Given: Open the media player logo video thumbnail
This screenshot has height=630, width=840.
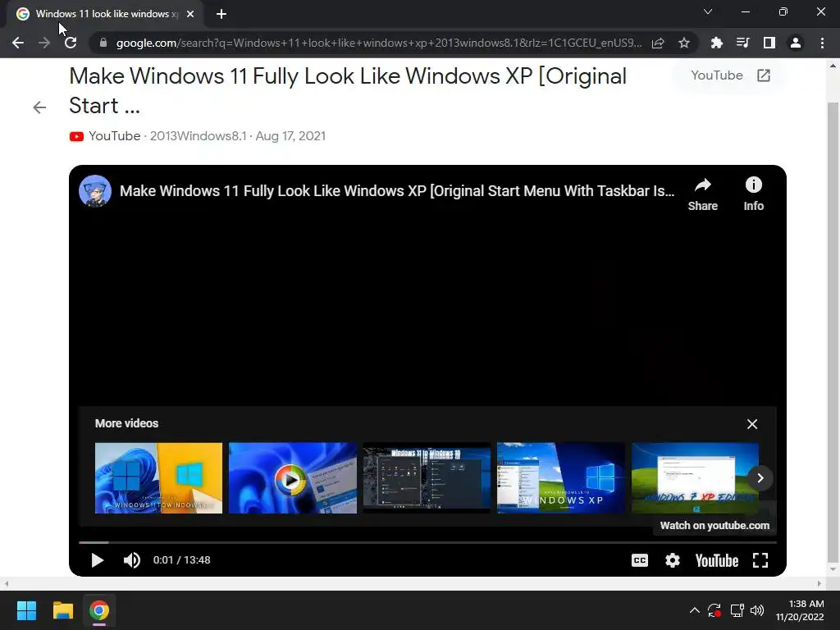Looking at the screenshot, I should 293,478.
